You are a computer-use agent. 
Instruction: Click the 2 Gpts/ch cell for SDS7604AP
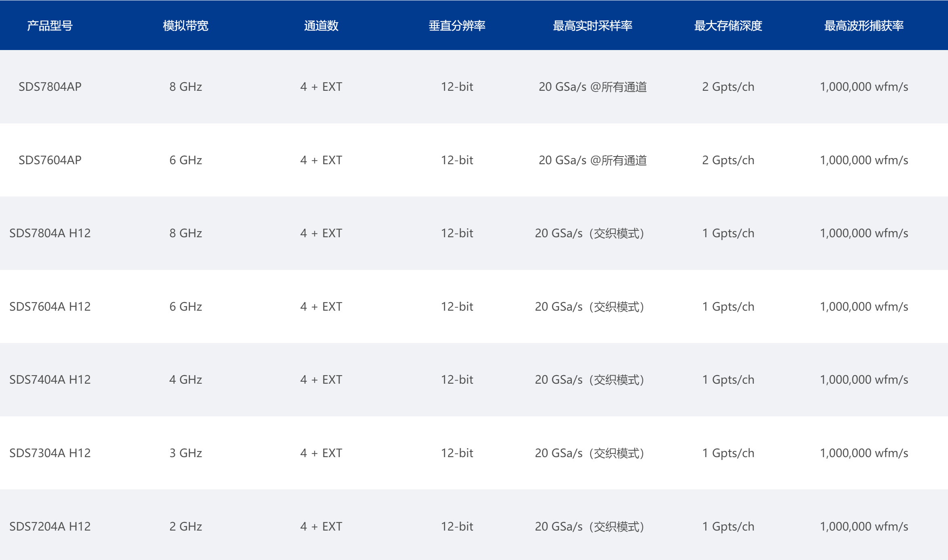pyautogui.click(x=728, y=160)
